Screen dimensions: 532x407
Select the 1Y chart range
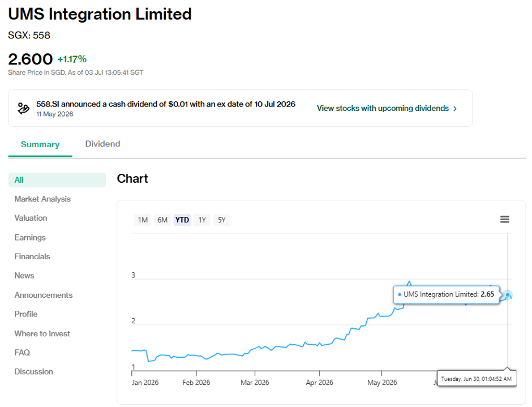pyautogui.click(x=202, y=220)
